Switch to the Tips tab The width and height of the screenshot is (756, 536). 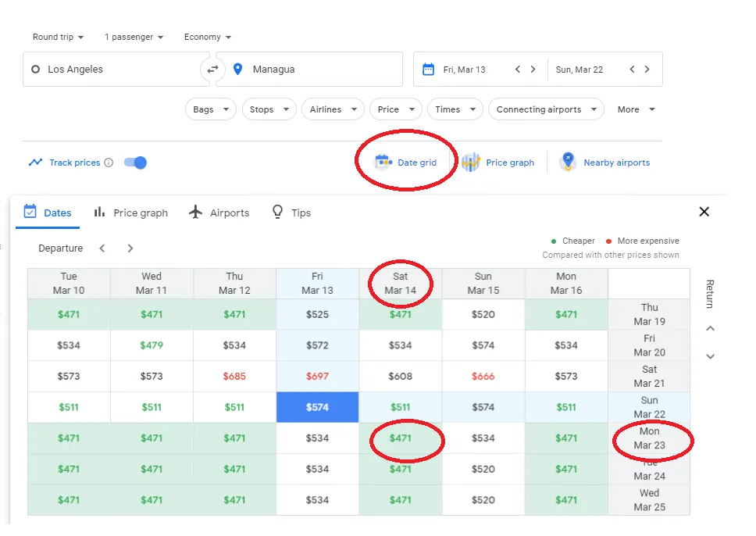coord(291,213)
